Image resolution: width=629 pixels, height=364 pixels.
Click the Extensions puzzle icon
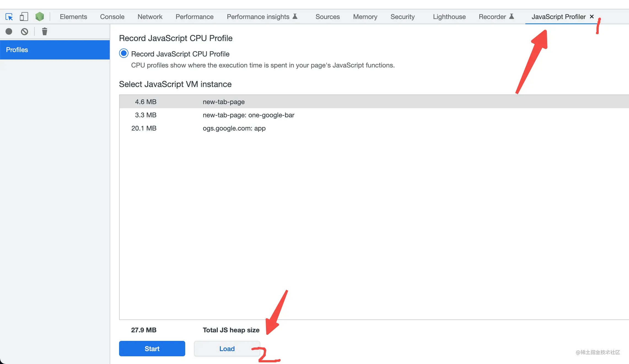[x=40, y=17]
